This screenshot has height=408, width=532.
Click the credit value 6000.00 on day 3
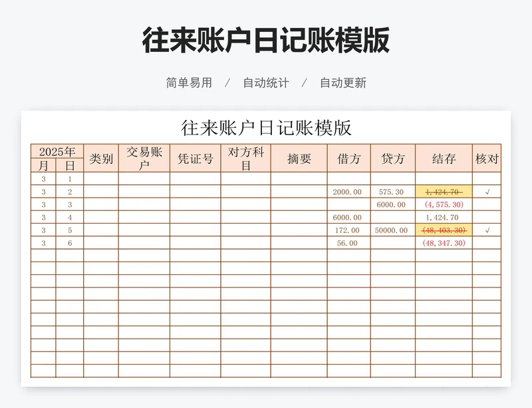(x=391, y=204)
